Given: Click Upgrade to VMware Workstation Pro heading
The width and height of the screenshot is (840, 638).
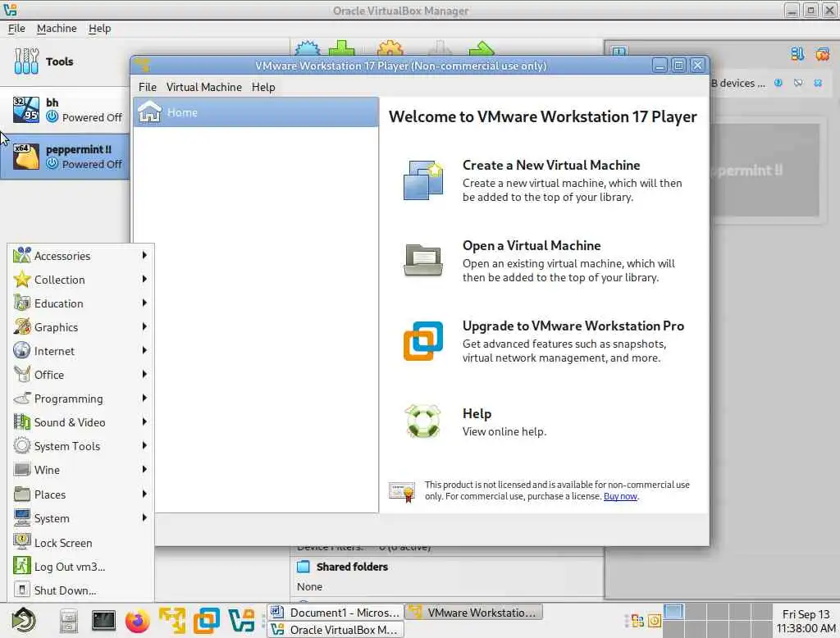Looking at the screenshot, I should click(x=573, y=326).
